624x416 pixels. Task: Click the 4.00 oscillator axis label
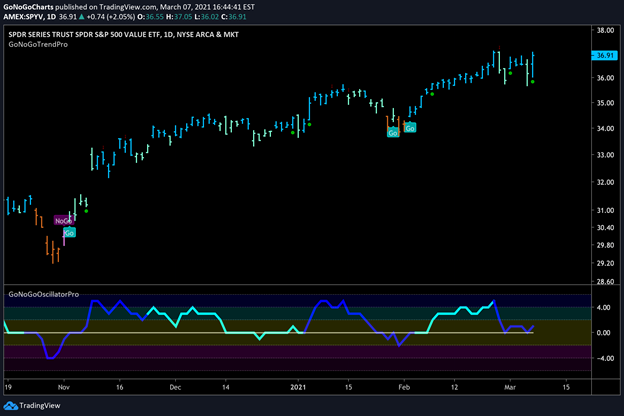click(603, 307)
